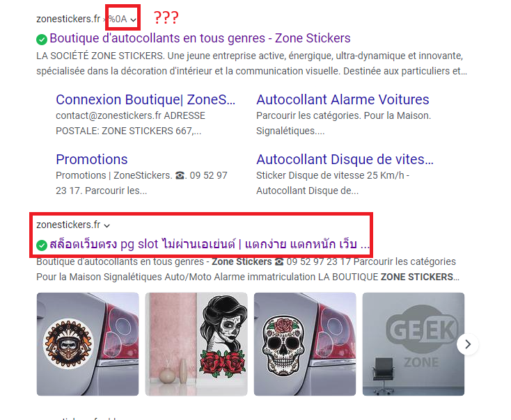Click the biker helmet sticker thumbnail
The image size is (511, 420).
point(88,344)
